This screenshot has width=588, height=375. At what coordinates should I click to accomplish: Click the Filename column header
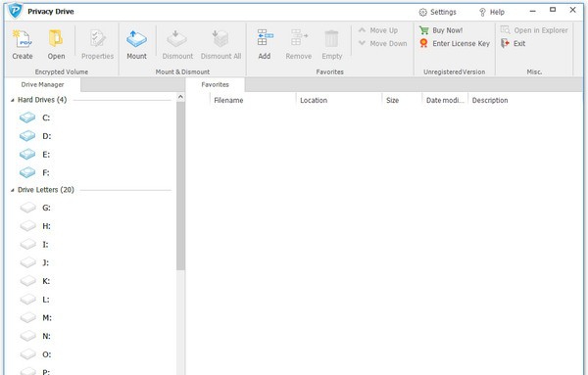pyautogui.click(x=253, y=100)
